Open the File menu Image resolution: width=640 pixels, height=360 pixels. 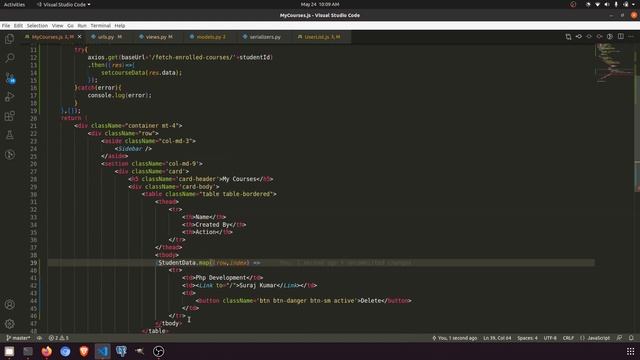click(6, 25)
